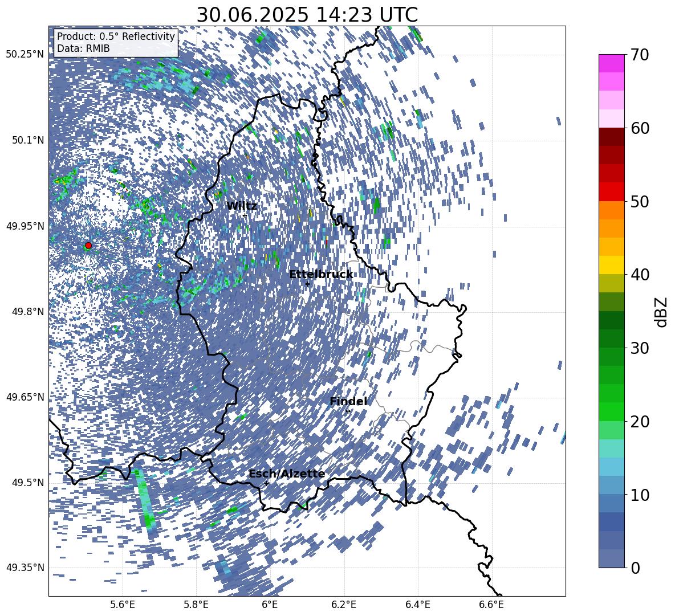Click the Product: 0.5° Reflectivity text
This screenshot has height=616, width=675.
coord(116,36)
